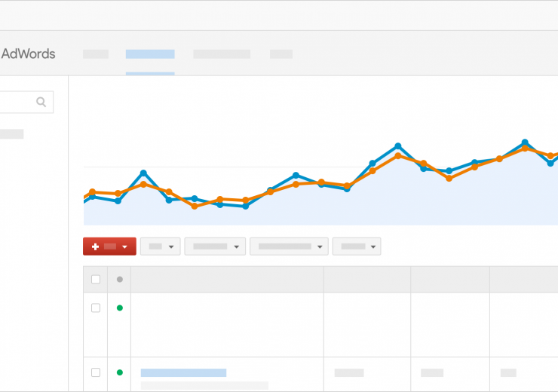Open the blue link in second table row
The height and width of the screenshot is (392, 558).
click(x=183, y=372)
